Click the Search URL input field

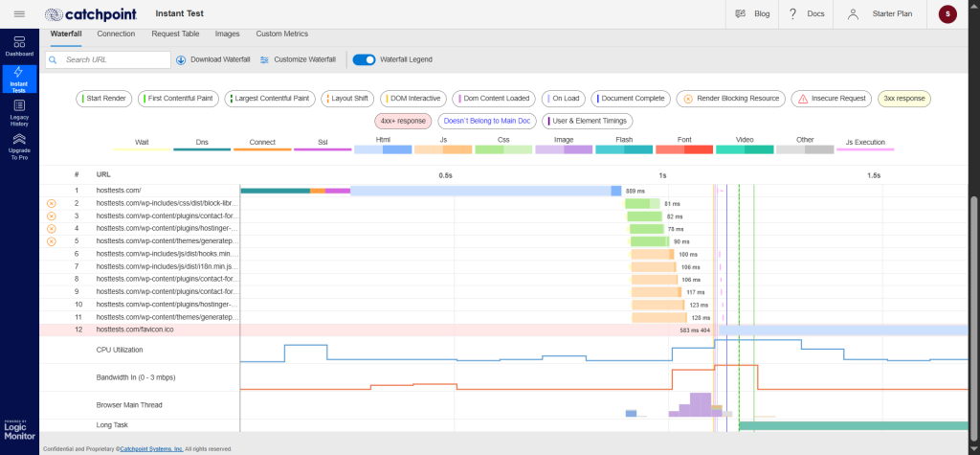(115, 59)
